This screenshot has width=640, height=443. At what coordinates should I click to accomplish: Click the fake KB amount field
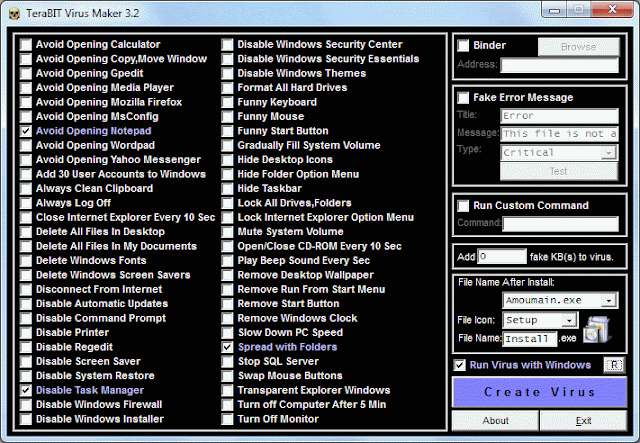coord(502,256)
